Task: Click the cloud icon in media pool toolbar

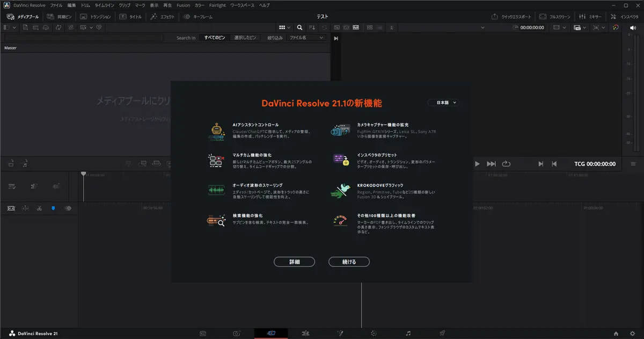Action: pyautogui.click(x=46, y=27)
